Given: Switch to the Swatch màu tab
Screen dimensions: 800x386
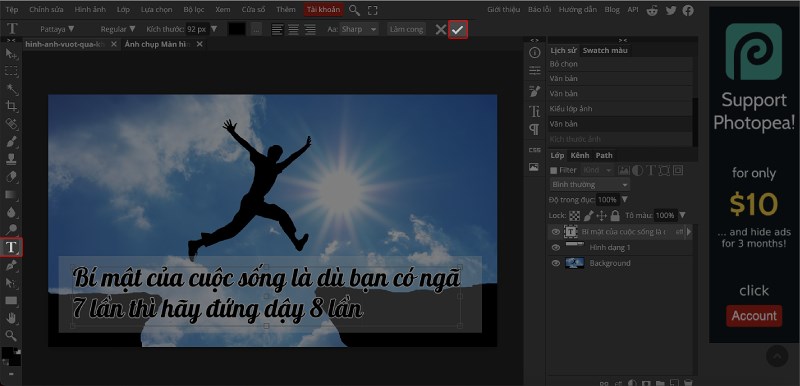Looking at the screenshot, I should [x=605, y=50].
